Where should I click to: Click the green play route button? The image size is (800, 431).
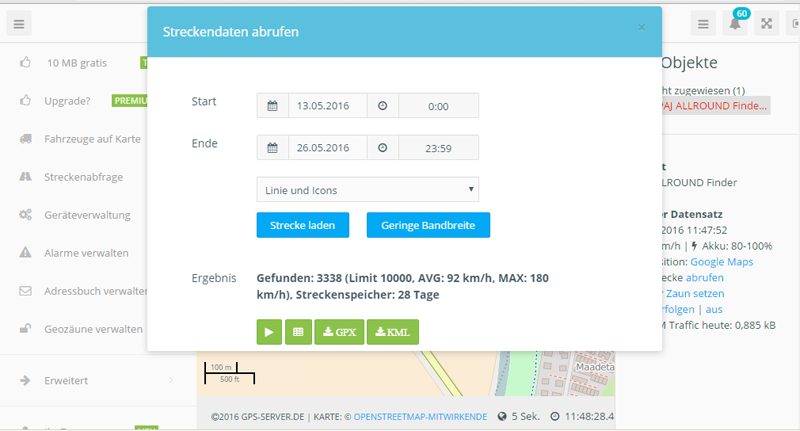(269, 332)
